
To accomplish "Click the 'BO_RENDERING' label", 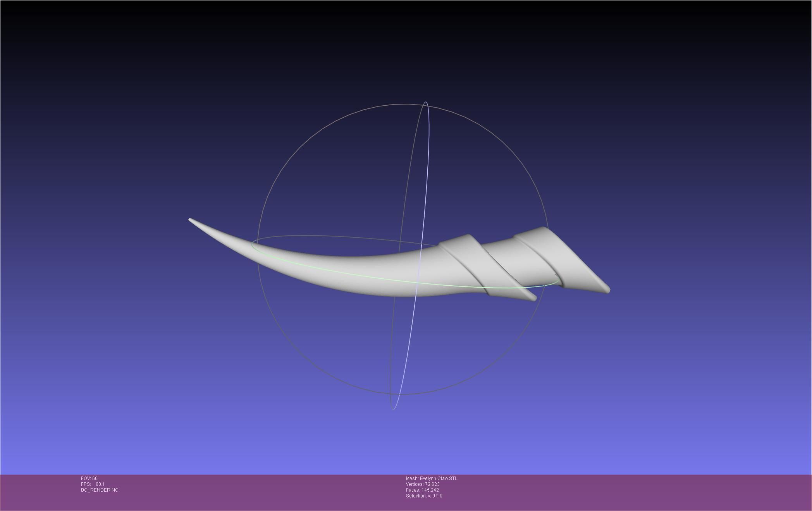I will 100,490.
